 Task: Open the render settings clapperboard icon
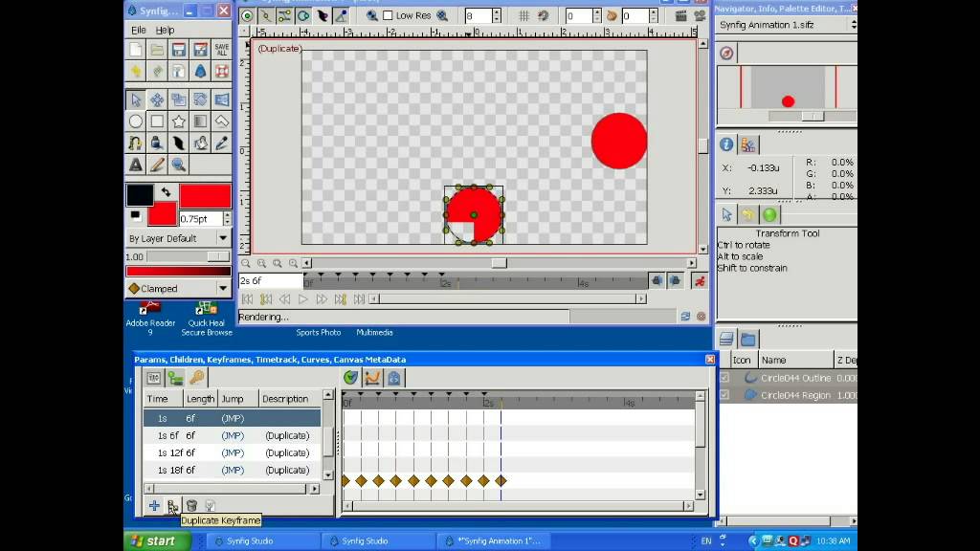pos(680,15)
